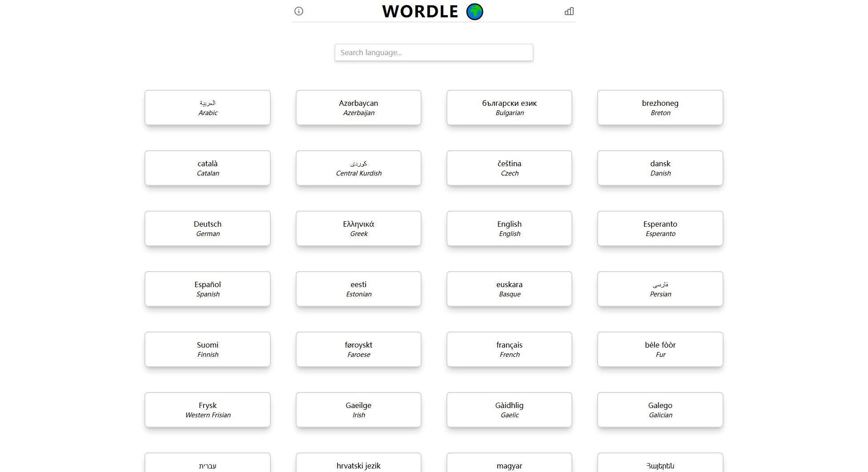
Task: Select Gaeilge (Irish)
Action: coord(358,410)
